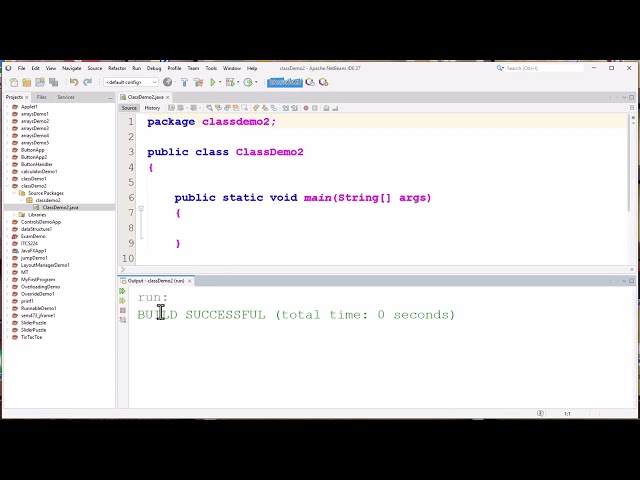This screenshot has width=640, height=480.
Task: Click the Search (Ctrl+I) field
Action: tap(544, 68)
